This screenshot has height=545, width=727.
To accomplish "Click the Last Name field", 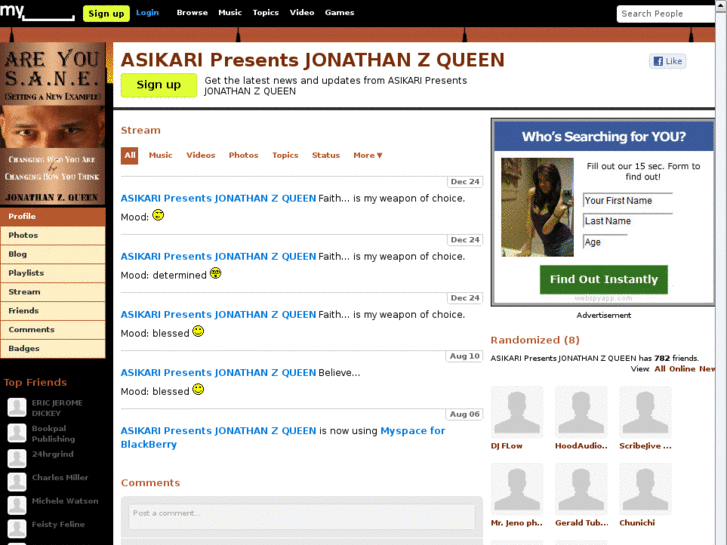I will click(x=628, y=221).
